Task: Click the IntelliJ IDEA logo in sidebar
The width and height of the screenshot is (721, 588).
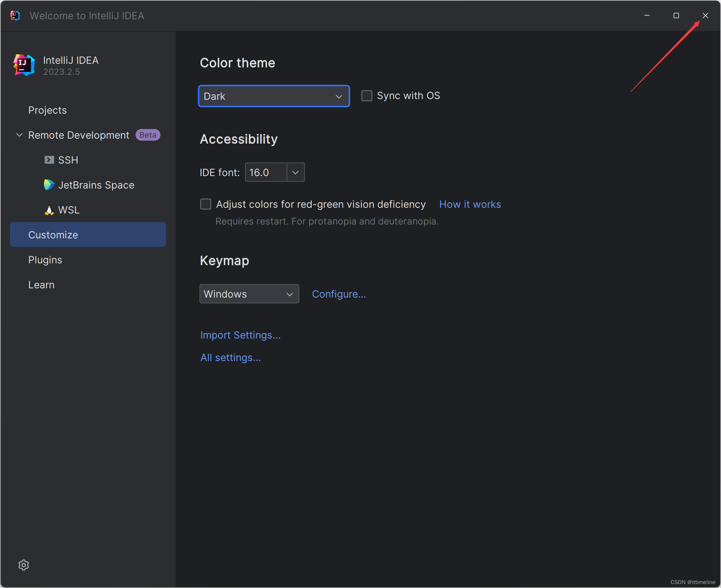Action: (24, 65)
